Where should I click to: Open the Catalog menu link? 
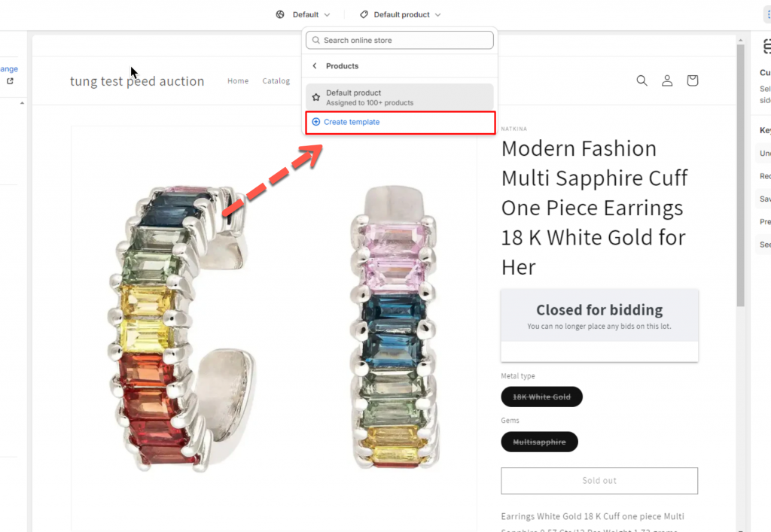[276, 81]
